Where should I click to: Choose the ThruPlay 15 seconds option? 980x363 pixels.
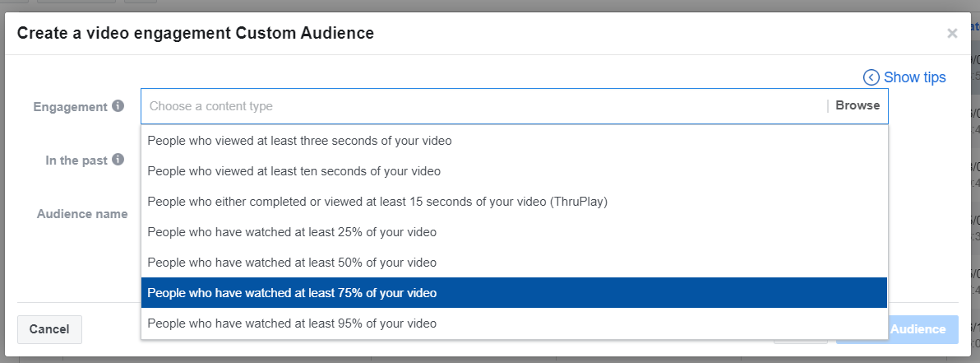[x=514, y=202]
